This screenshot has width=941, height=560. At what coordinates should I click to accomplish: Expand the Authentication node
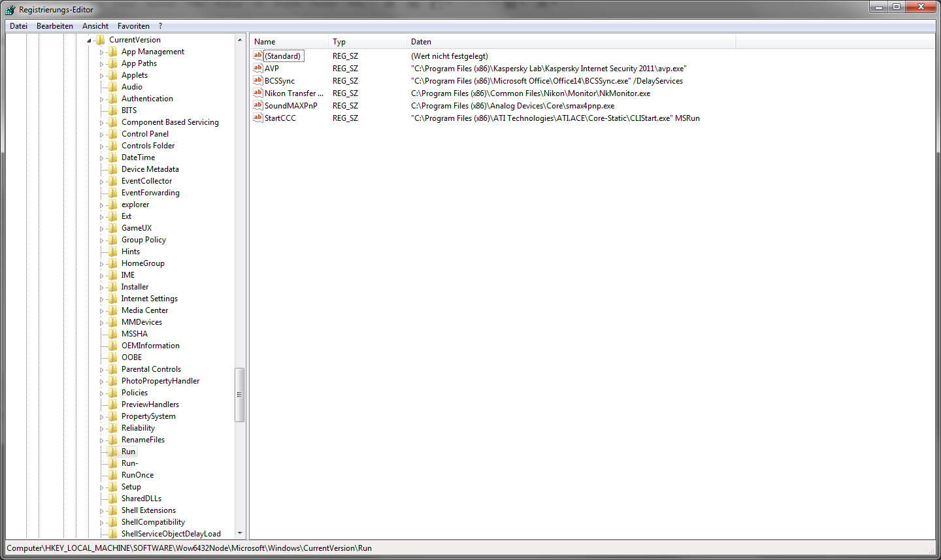pos(102,99)
